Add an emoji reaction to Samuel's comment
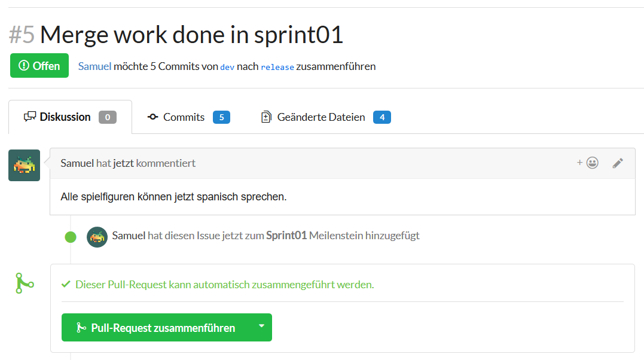This screenshot has height=360, width=644. tap(588, 163)
